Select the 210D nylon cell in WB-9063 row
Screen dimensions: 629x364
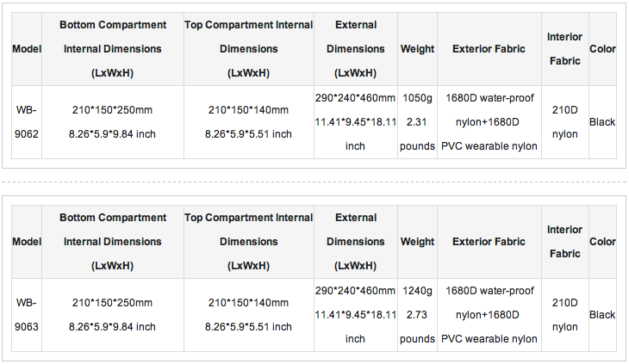click(564, 315)
